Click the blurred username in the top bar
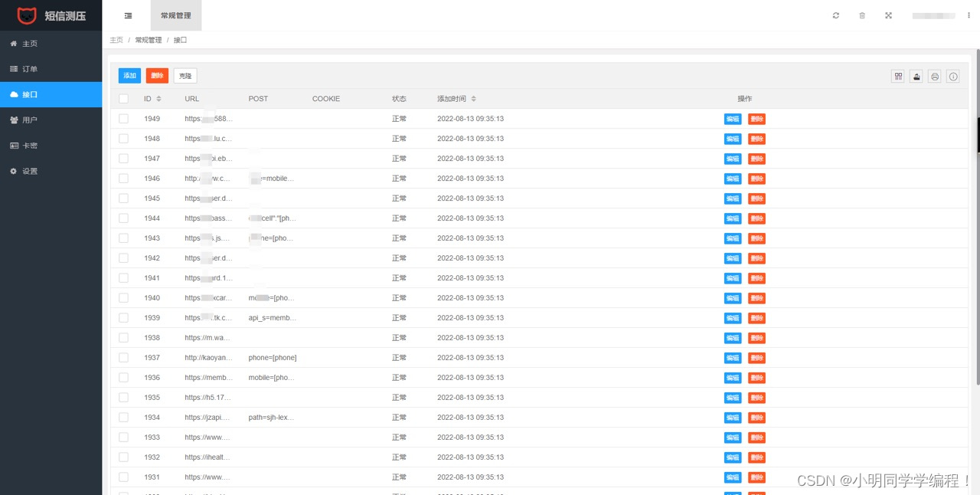Viewport: 980px width, 495px height. pyautogui.click(x=933, y=15)
